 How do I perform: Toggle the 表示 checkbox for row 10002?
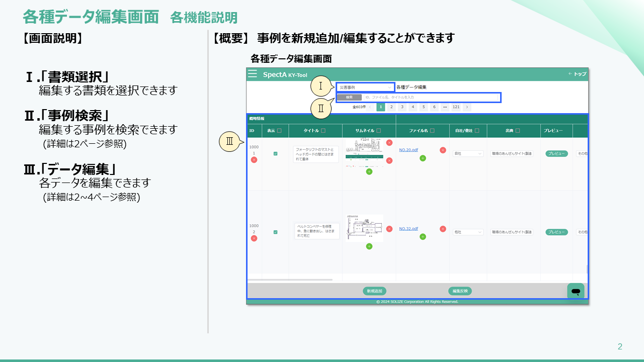275,232
